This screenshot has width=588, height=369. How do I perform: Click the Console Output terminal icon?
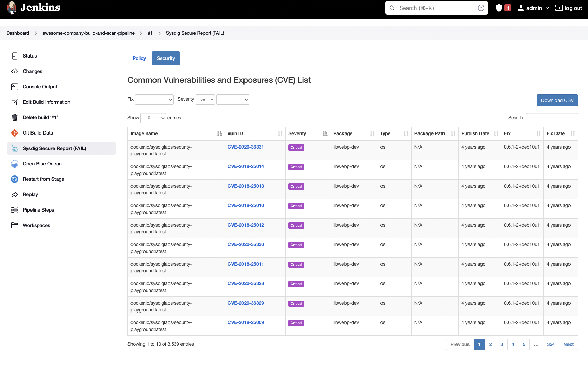pos(15,87)
